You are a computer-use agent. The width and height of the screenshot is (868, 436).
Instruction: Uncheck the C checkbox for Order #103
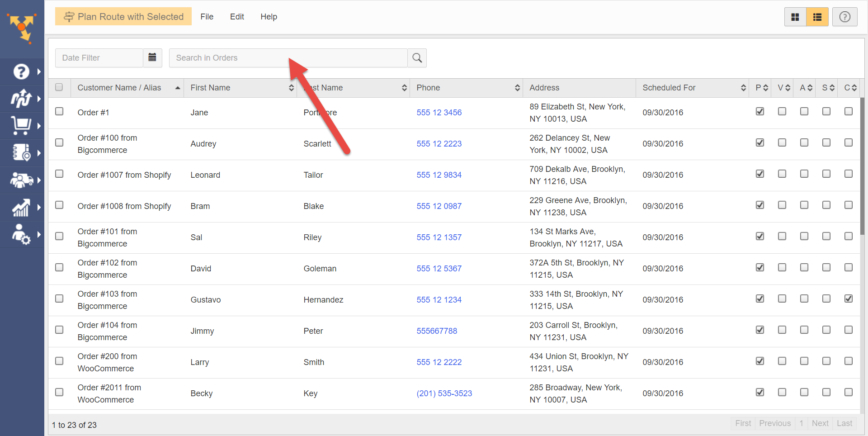(848, 299)
